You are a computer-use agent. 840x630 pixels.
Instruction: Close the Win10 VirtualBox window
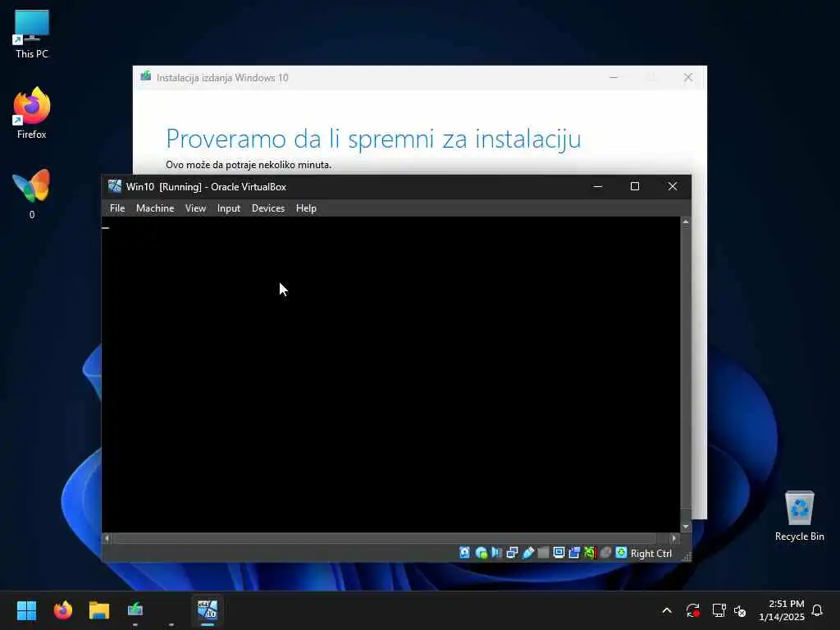click(673, 186)
